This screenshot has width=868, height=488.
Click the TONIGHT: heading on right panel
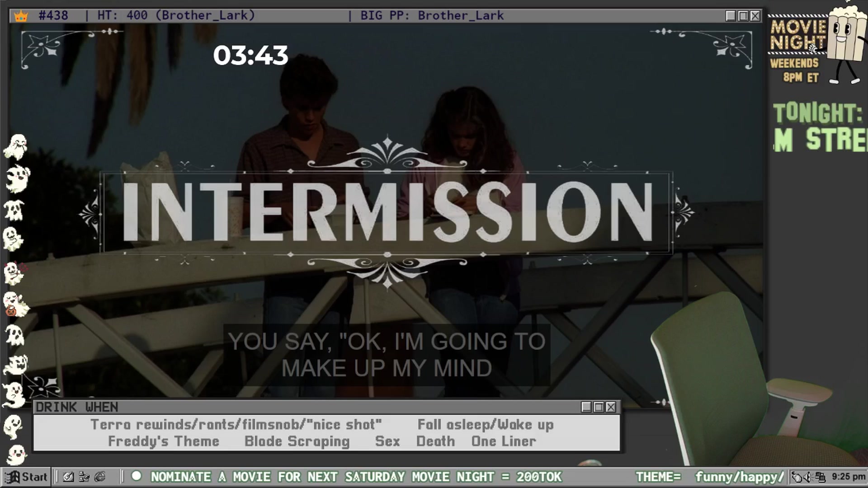click(x=817, y=113)
